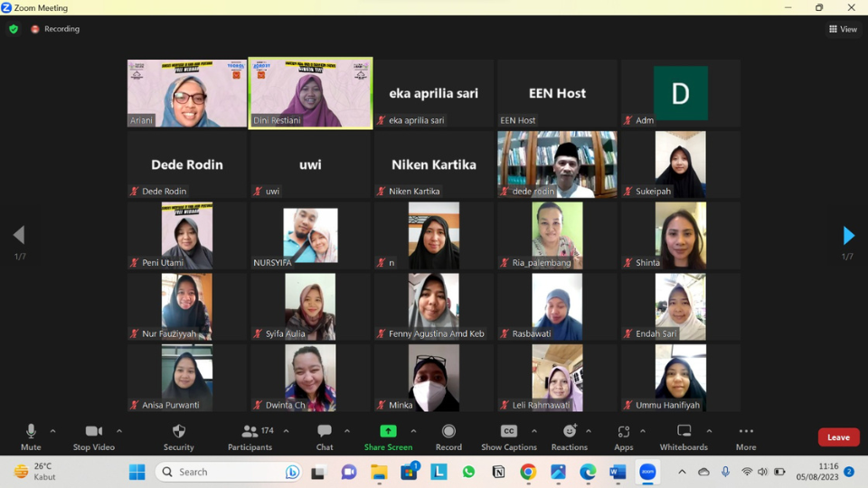
Task: Open the More options menu
Action: 746,437
